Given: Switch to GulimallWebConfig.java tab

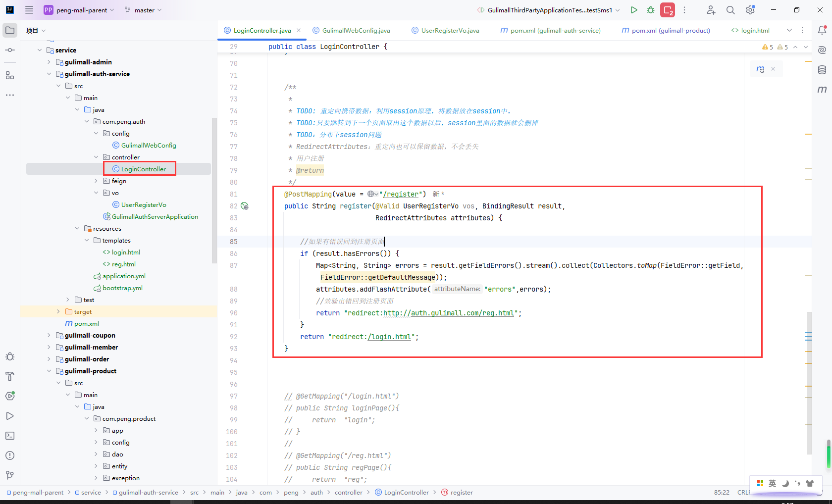Looking at the screenshot, I should pos(351,30).
